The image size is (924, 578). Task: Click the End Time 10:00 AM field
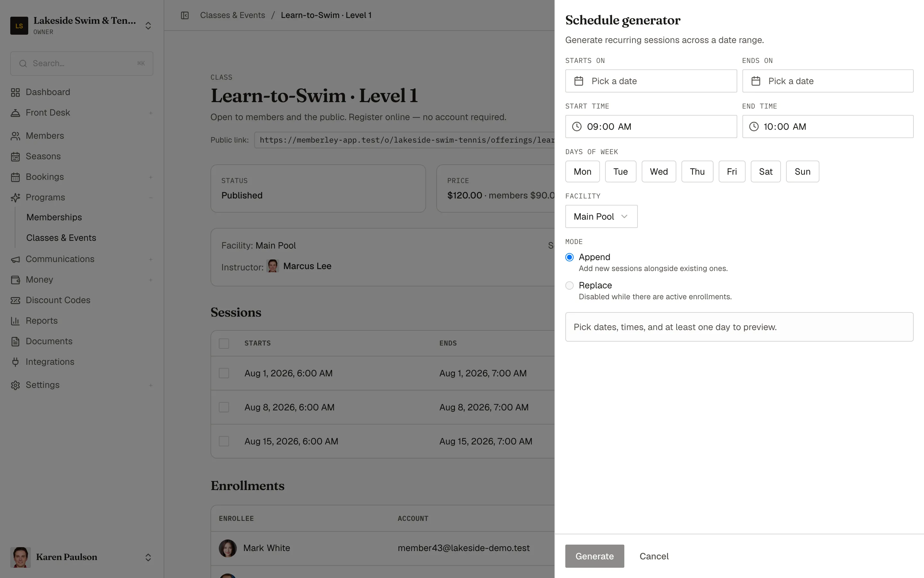[828, 127]
